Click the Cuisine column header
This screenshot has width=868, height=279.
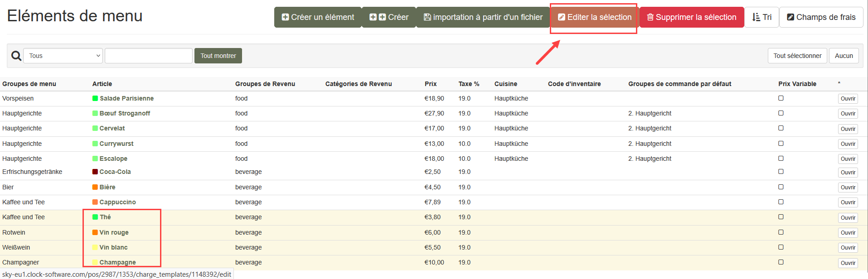click(506, 84)
